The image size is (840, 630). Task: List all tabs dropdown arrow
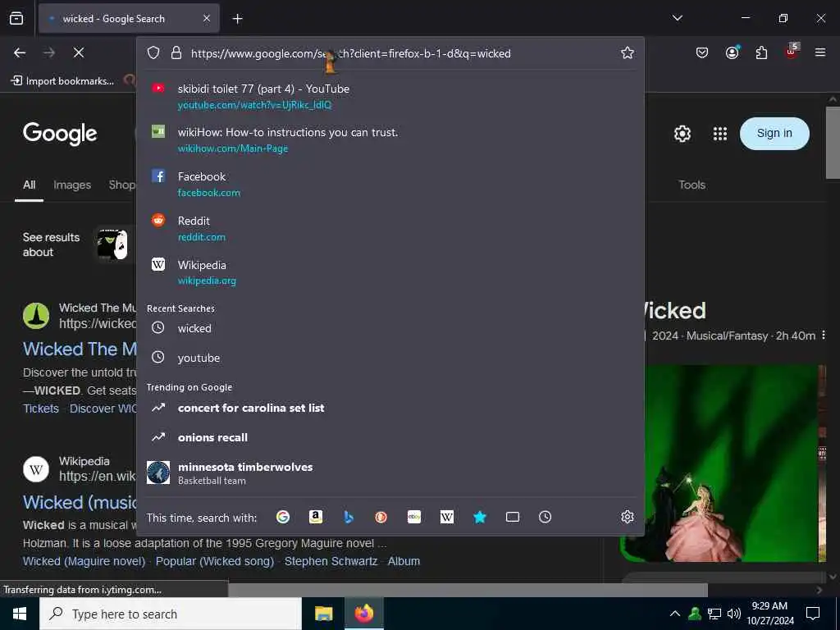tap(677, 18)
